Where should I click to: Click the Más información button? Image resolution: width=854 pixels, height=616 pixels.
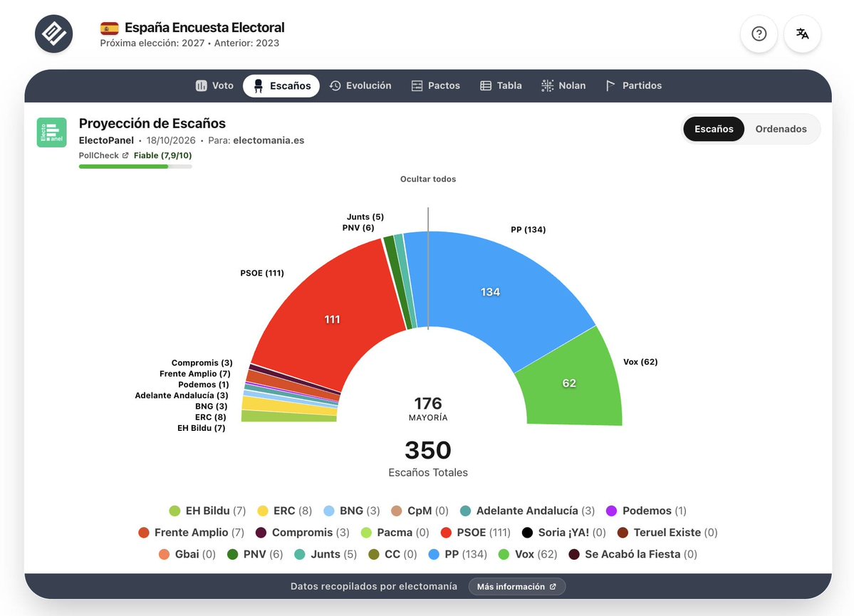point(516,587)
